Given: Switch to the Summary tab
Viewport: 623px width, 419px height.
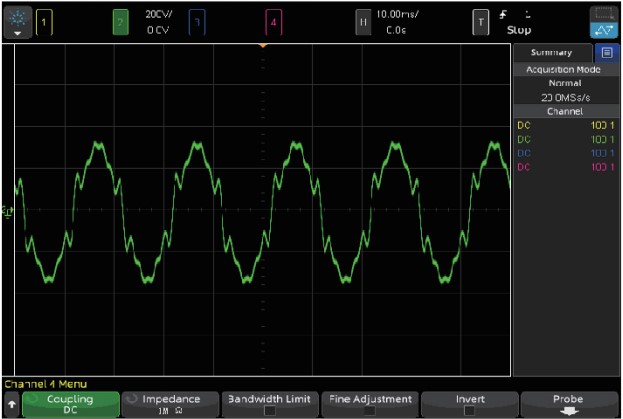Looking at the screenshot, I should coord(551,52).
